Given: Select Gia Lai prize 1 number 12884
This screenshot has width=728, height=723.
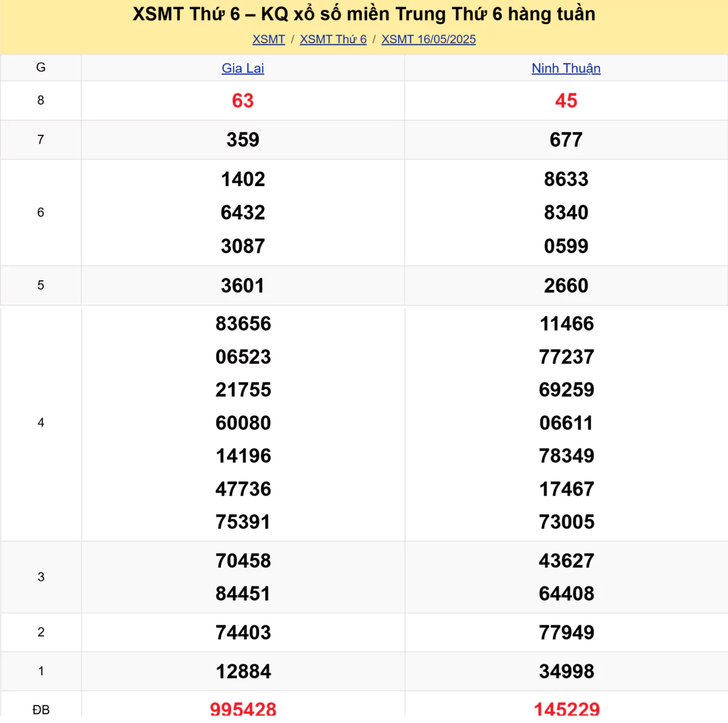Looking at the screenshot, I should pyautogui.click(x=243, y=672).
